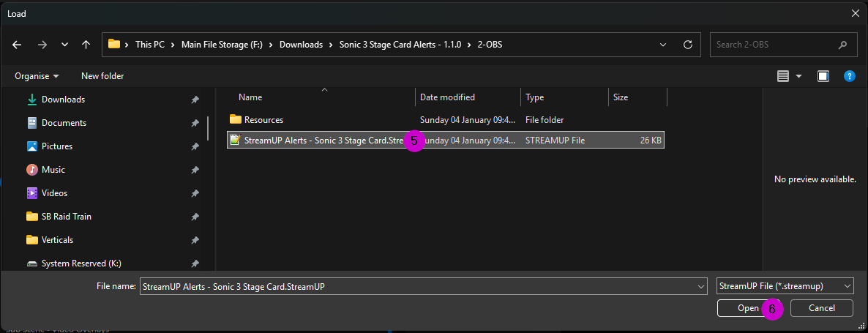This screenshot has width=868, height=333.
Task: Click the Forward navigation arrow
Action: point(42,45)
